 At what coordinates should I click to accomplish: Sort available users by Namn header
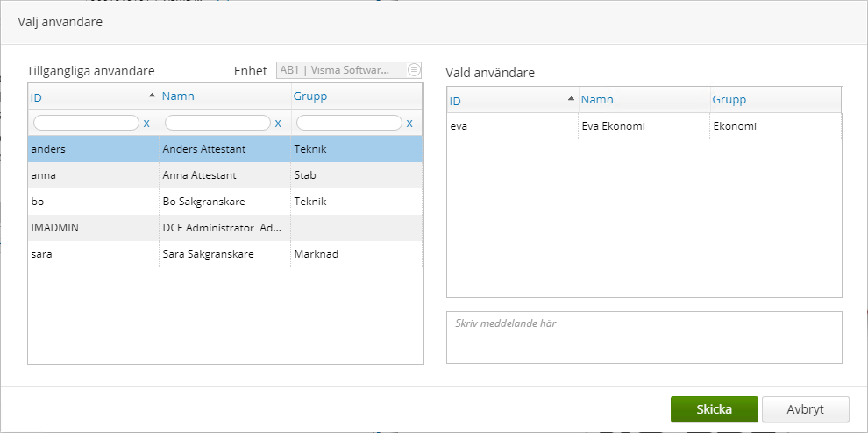(178, 96)
